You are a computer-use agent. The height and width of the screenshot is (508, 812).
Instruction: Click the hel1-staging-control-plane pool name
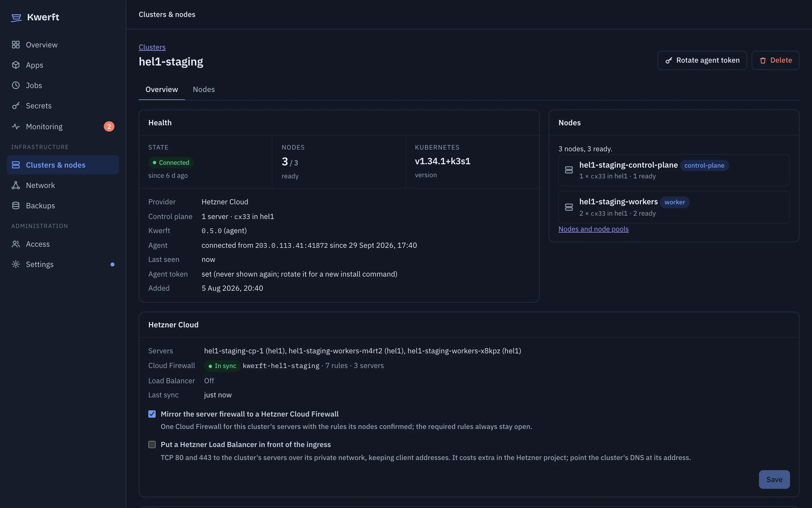[x=628, y=165]
